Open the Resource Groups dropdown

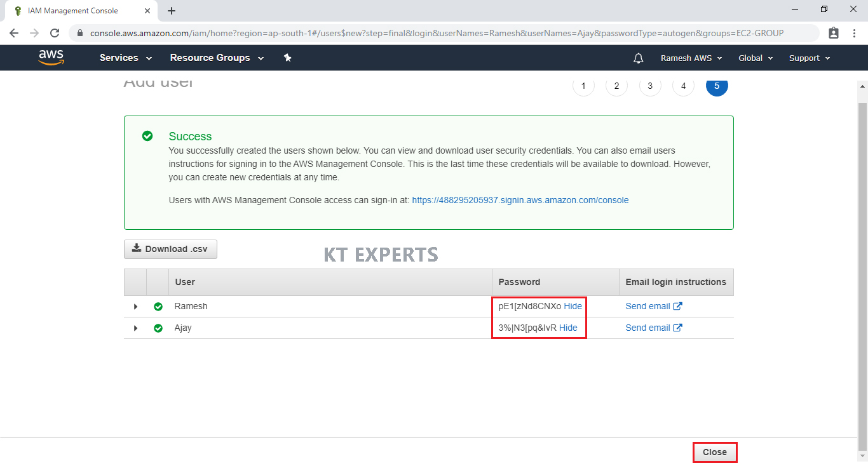(x=217, y=58)
